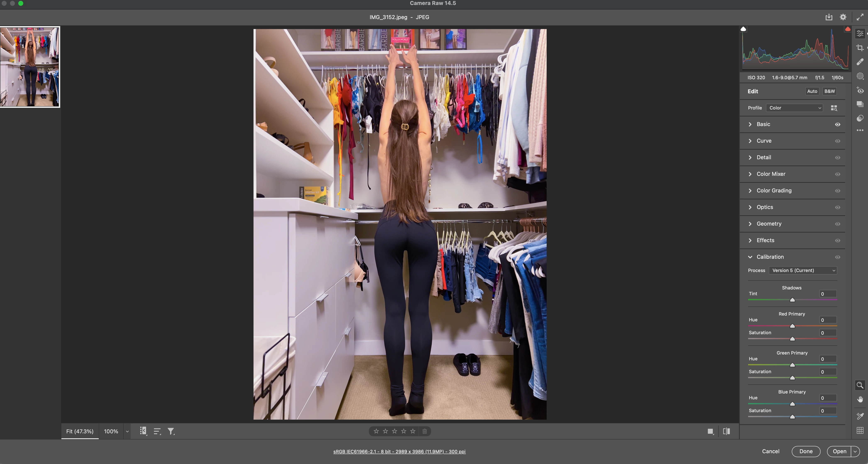Expand the Color Grading panel
This screenshot has width=868, height=464.
click(x=774, y=191)
